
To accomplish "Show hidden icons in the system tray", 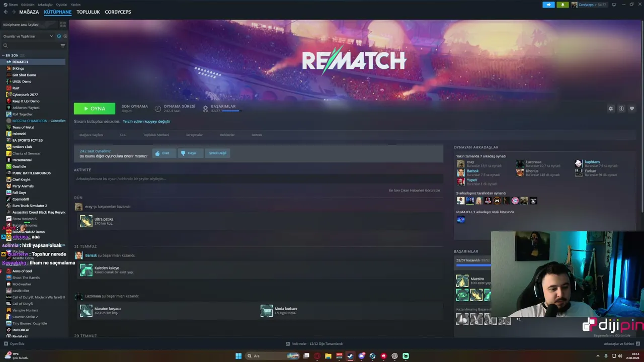I will point(598,356).
